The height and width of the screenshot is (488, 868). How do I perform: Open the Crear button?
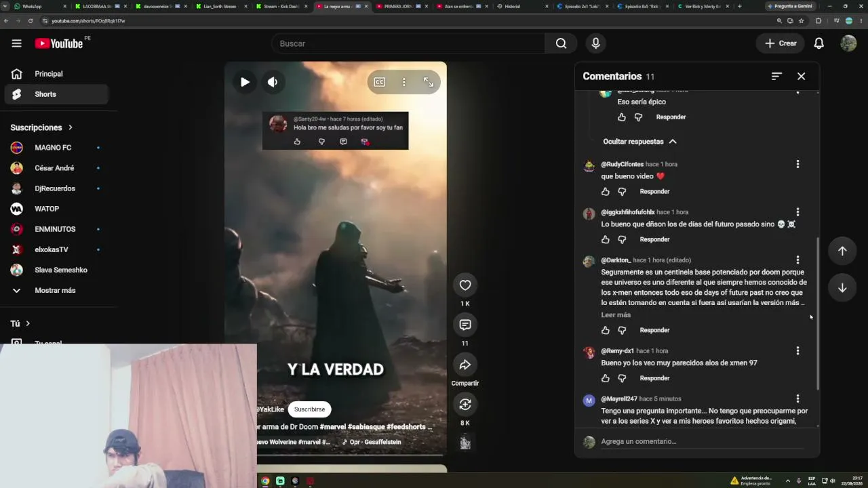(781, 43)
